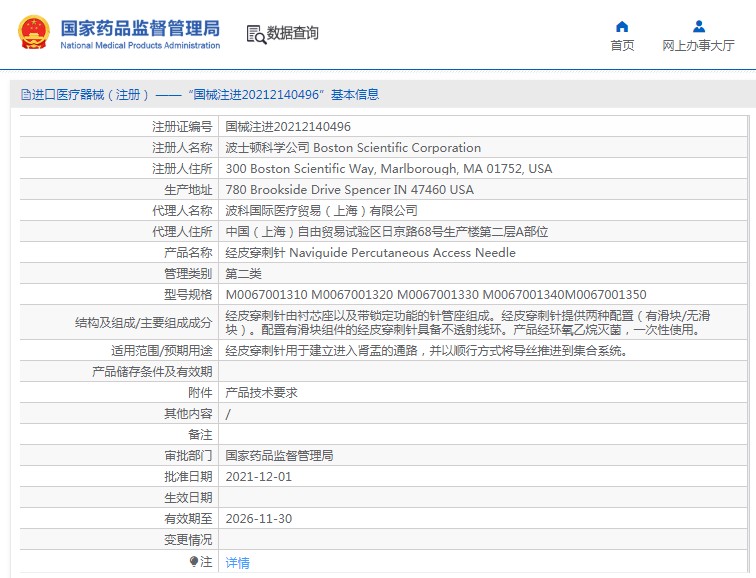Open 产品技术要求 attachment
The height and width of the screenshot is (578, 756).
click(x=261, y=393)
